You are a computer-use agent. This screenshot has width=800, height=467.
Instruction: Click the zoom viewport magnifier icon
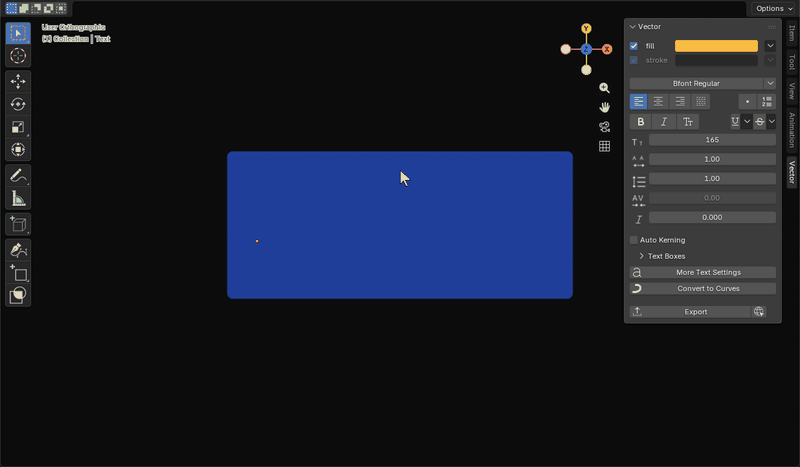(604, 88)
